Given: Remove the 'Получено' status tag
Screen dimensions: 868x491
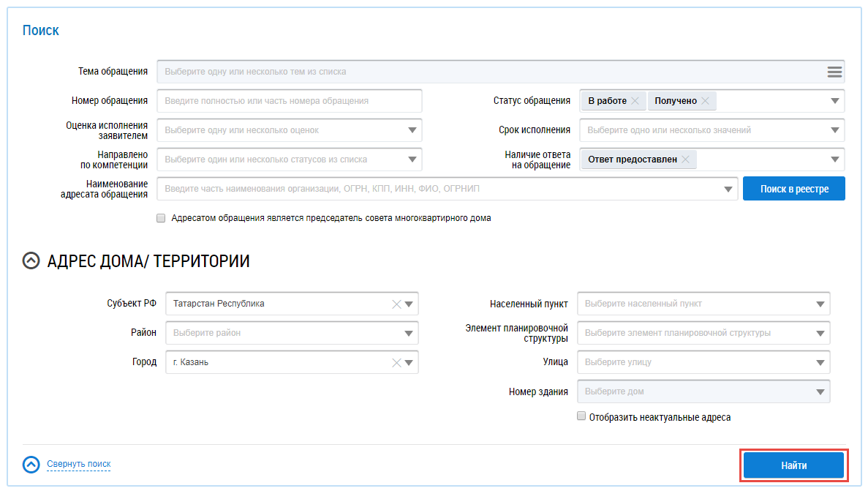Looking at the screenshot, I should coord(705,101).
